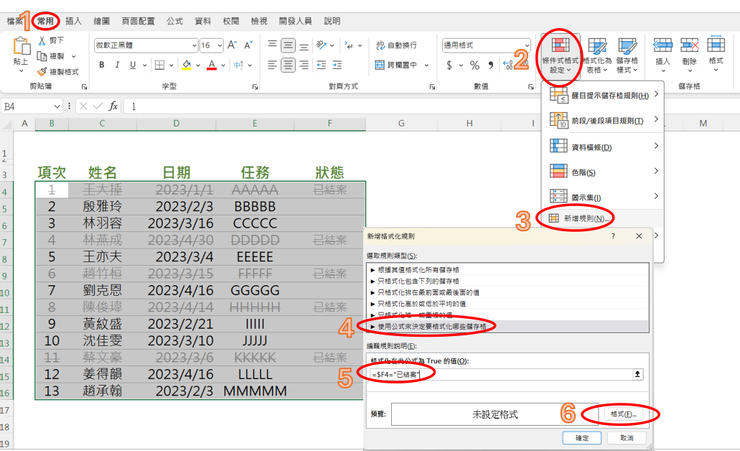Image resolution: width=740 pixels, height=451 pixels.
Task: Open the font name dropdown
Action: click(193, 46)
